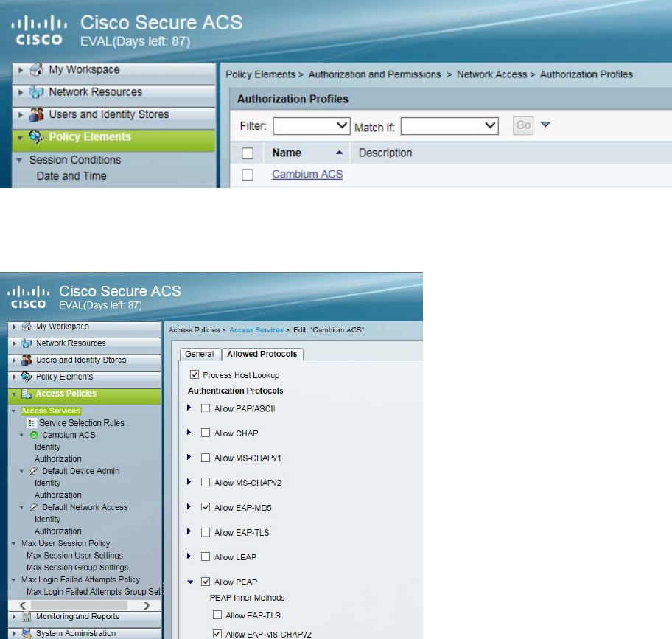Click the Name column sort arrow

coord(340,153)
